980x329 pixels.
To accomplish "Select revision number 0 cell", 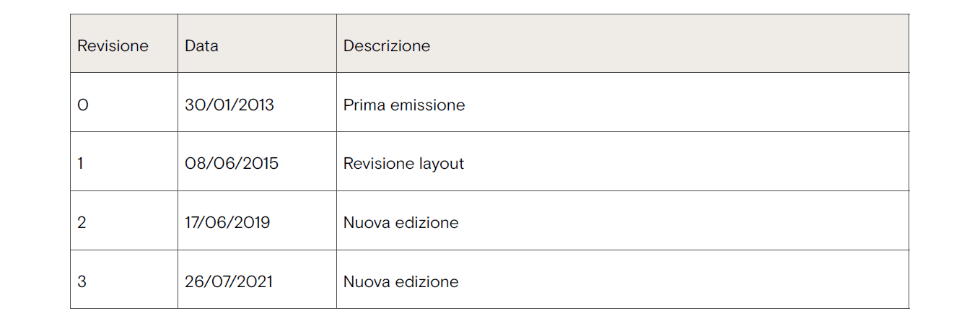I will tap(83, 105).
